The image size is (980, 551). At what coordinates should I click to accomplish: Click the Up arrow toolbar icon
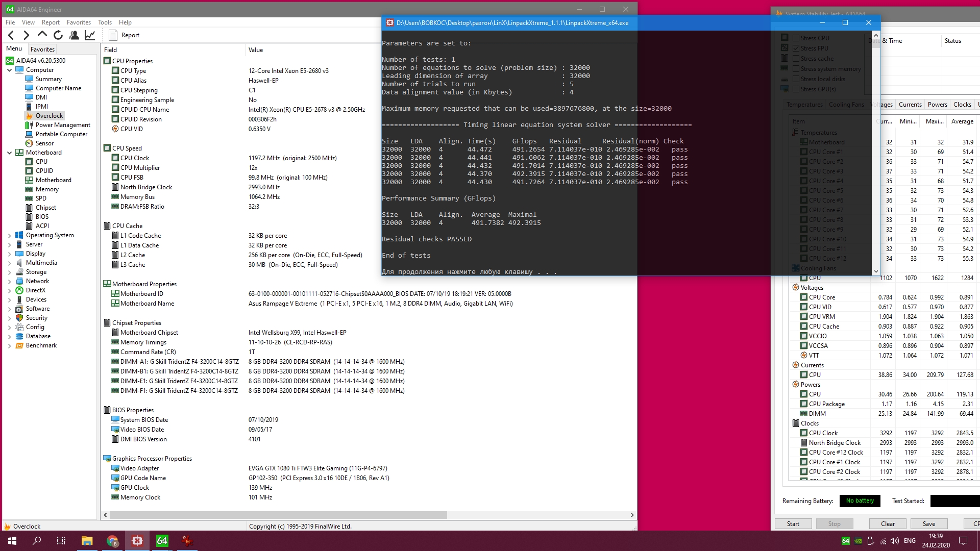coord(42,35)
